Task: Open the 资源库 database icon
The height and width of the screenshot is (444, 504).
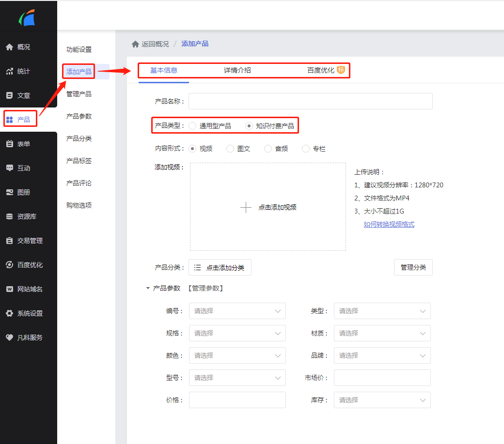Action: tap(9, 216)
